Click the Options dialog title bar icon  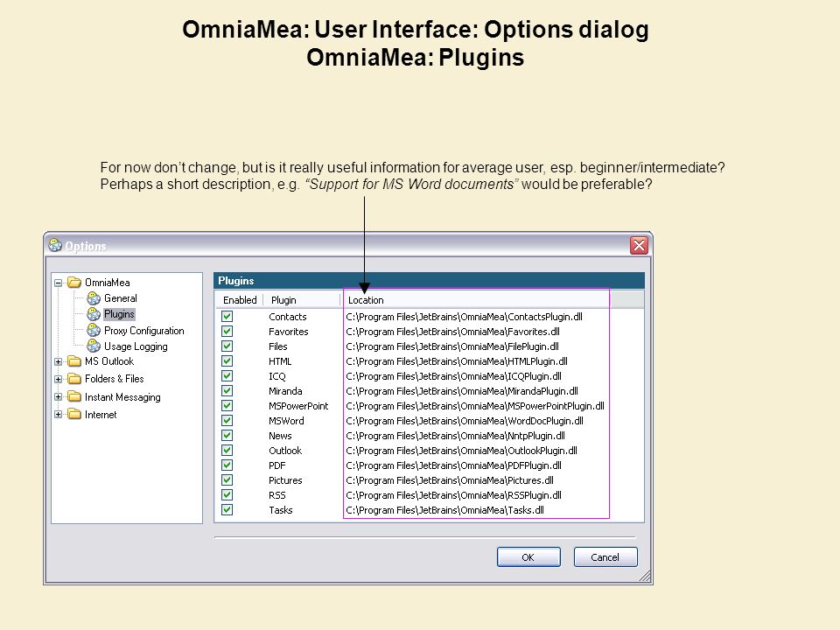tap(55, 245)
